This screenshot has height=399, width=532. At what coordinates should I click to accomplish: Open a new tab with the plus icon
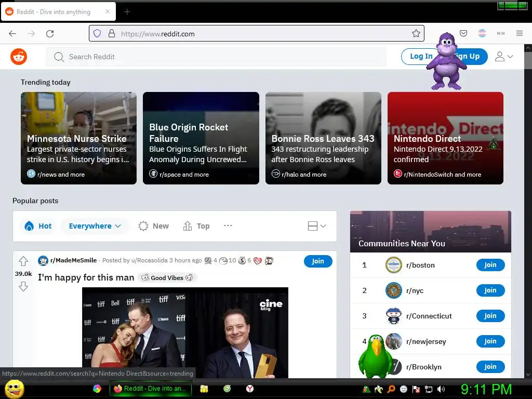[127, 12]
